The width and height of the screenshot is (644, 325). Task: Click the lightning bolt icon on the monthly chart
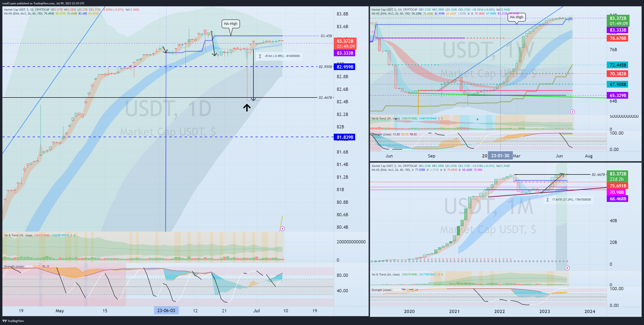point(567,268)
